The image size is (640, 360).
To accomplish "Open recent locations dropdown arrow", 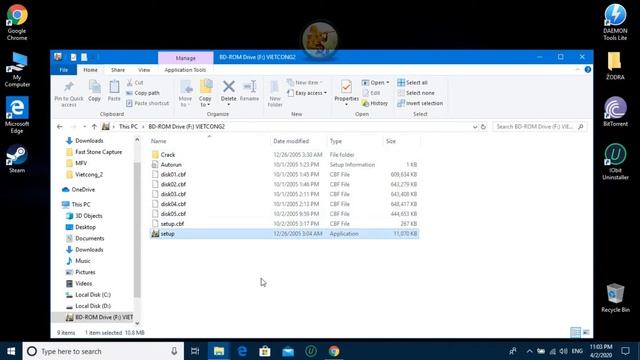I will (84, 127).
